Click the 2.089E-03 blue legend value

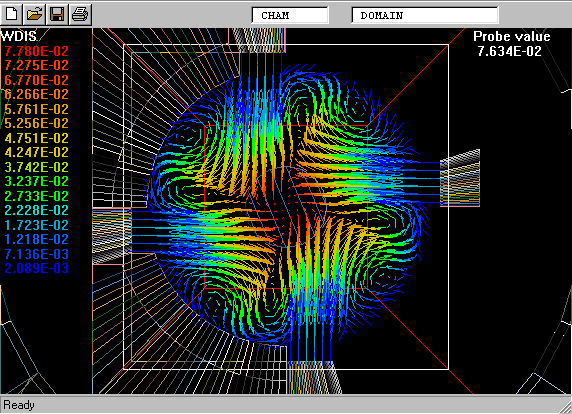point(36,268)
